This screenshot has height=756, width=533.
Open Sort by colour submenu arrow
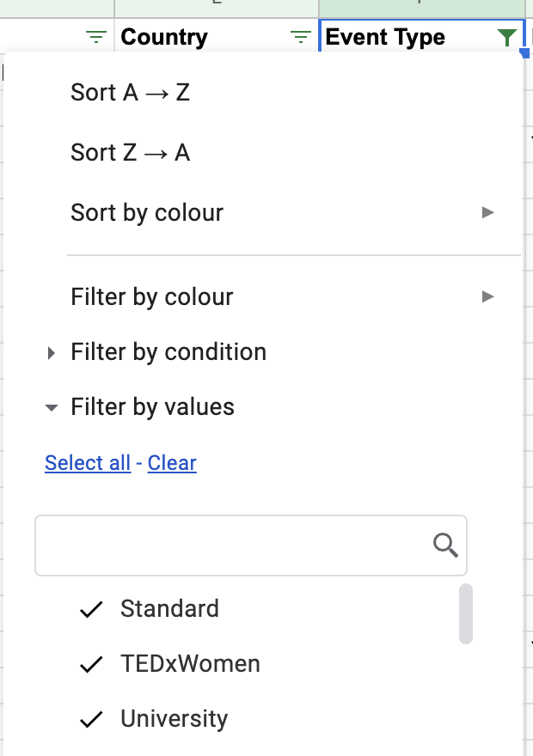(487, 212)
